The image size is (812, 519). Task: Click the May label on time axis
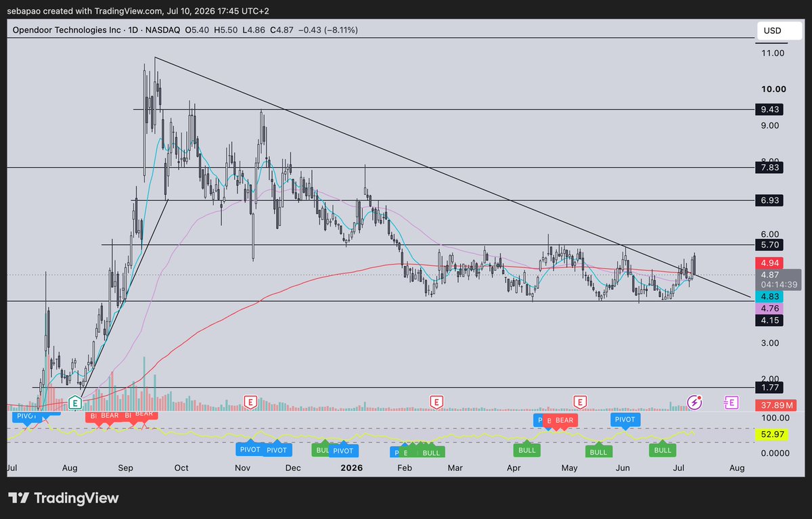tap(569, 468)
